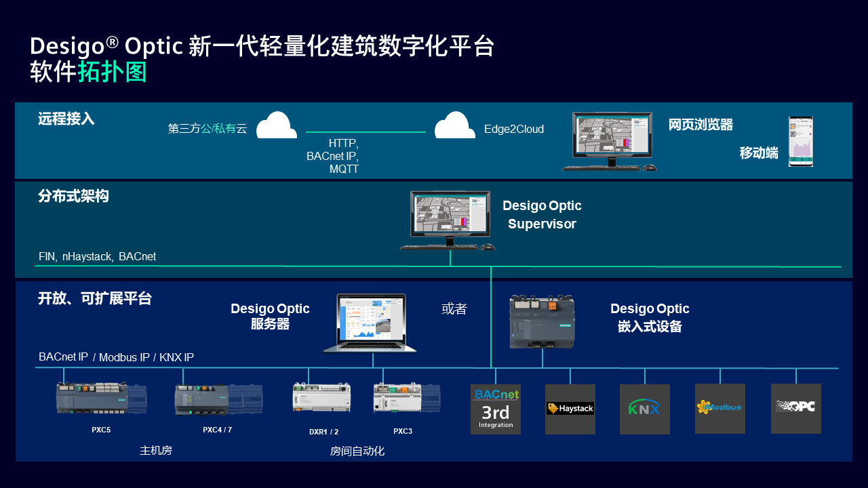
Task: Click the 网页浏览器 label
Action: point(701,125)
